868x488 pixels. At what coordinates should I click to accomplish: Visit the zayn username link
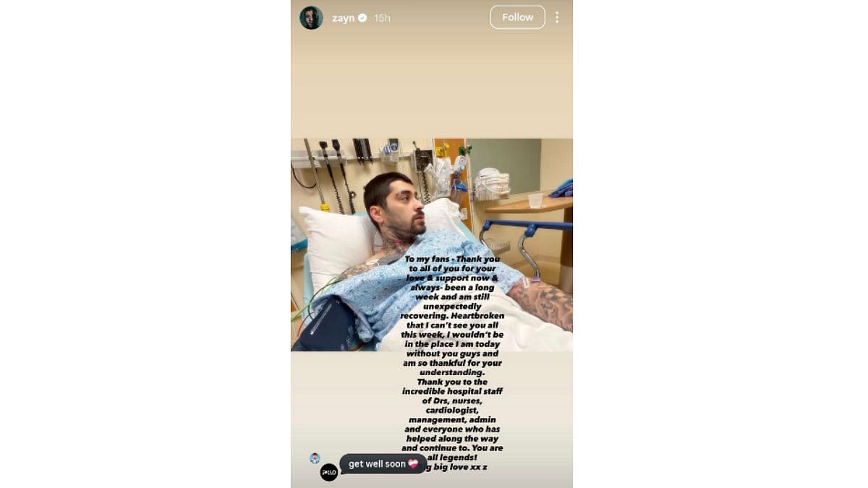pos(343,18)
